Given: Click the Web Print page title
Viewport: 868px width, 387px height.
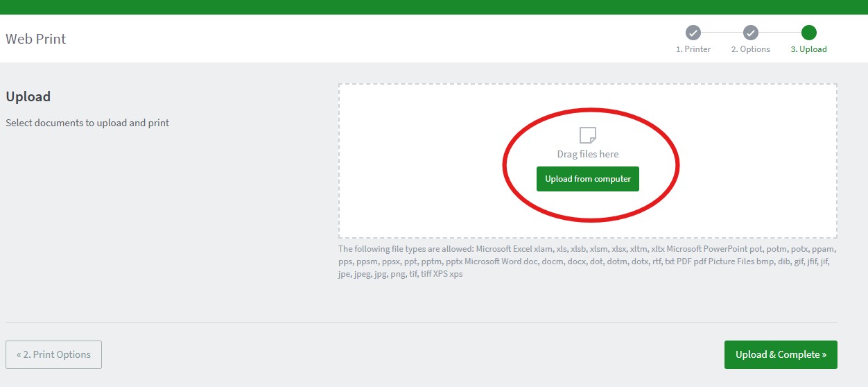Looking at the screenshot, I should pos(36,39).
